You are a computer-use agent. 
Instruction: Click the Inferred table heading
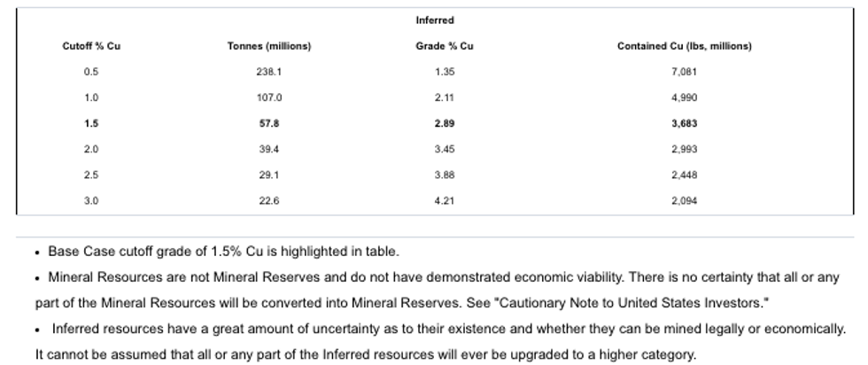point(434,20)
